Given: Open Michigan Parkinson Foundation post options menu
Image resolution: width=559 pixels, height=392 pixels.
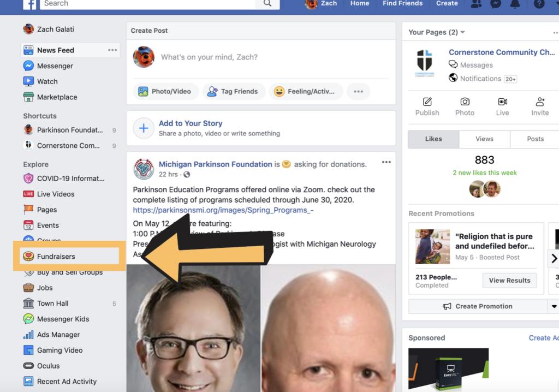Looking at the screenshot, I should [386, 162].
